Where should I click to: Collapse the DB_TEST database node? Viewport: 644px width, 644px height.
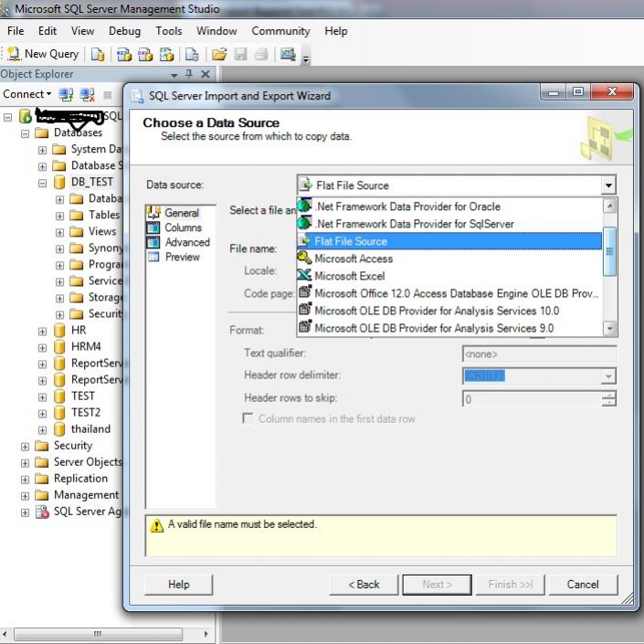[x=42, y=184]
